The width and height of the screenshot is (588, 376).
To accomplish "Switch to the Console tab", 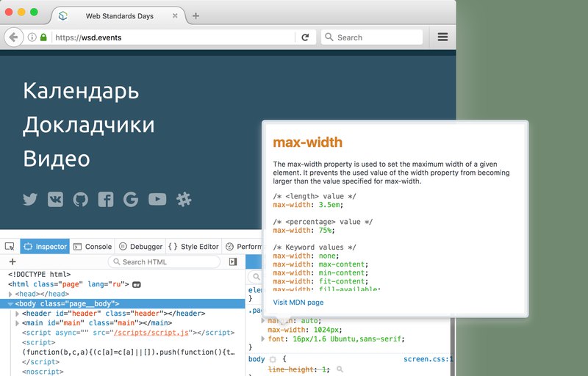I will [93, 247].
